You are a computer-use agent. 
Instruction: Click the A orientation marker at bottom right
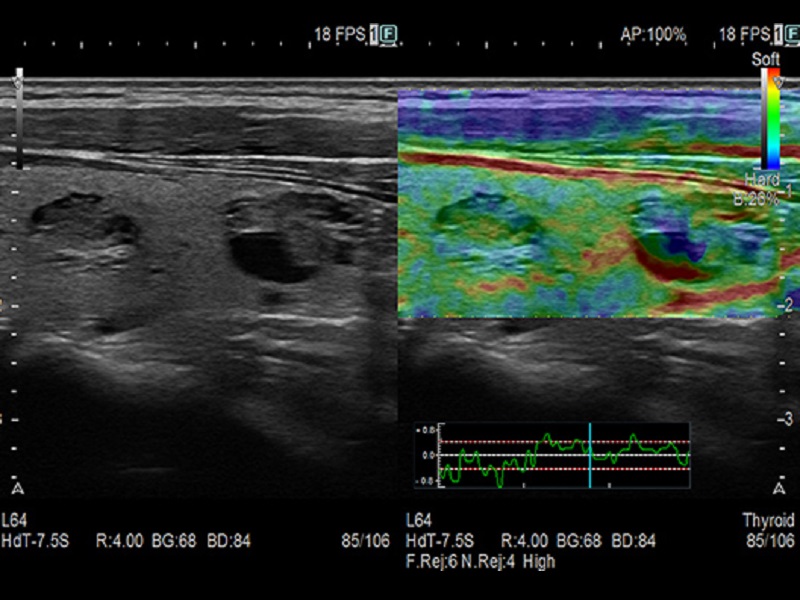(780, 489)
